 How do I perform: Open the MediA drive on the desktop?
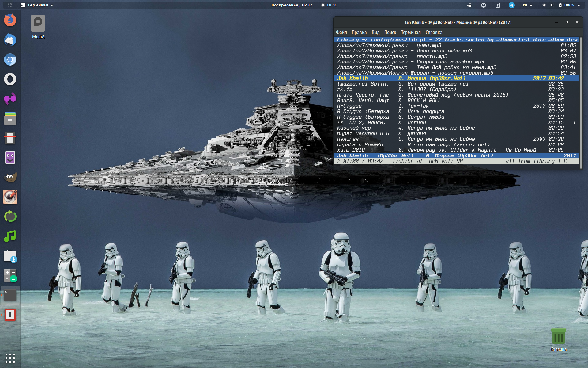[38, 27]
